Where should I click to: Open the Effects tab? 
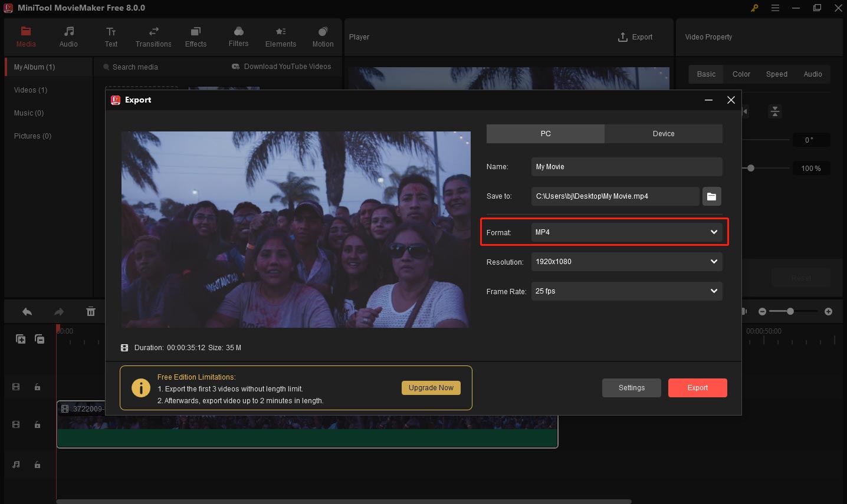click(x=196, y=37)
